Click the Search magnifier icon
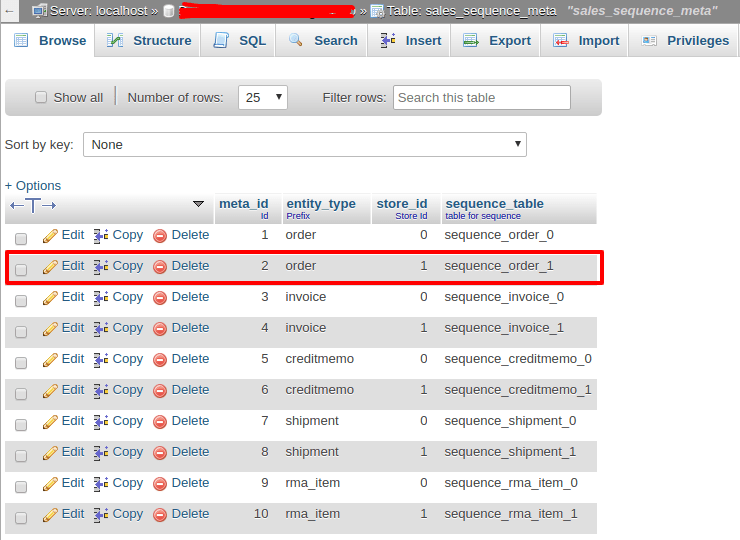 [x=295, y=40]
